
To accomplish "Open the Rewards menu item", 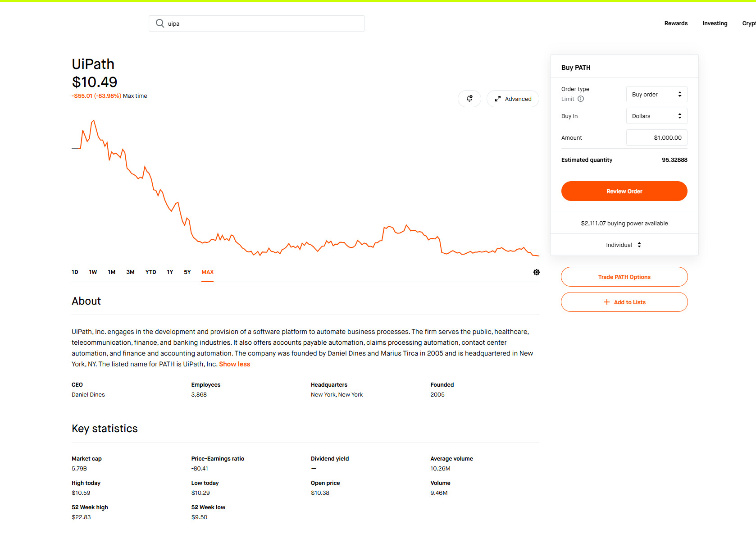I will click(676, 23).
